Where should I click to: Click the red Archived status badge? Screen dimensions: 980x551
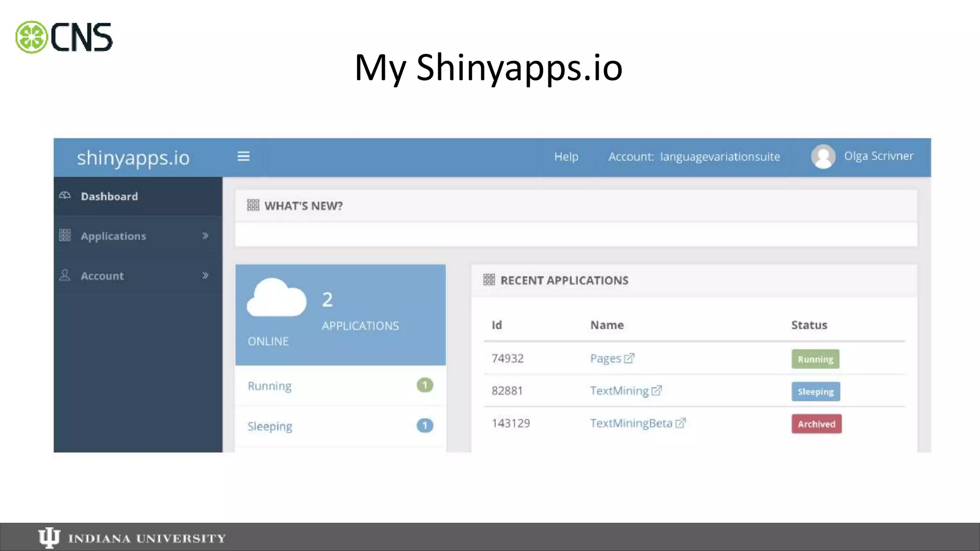point(816,424)
